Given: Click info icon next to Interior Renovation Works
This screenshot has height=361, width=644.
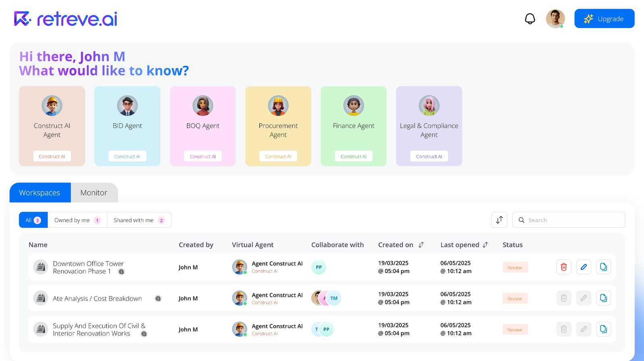Looking at the screenshot, I should [144, 334].
